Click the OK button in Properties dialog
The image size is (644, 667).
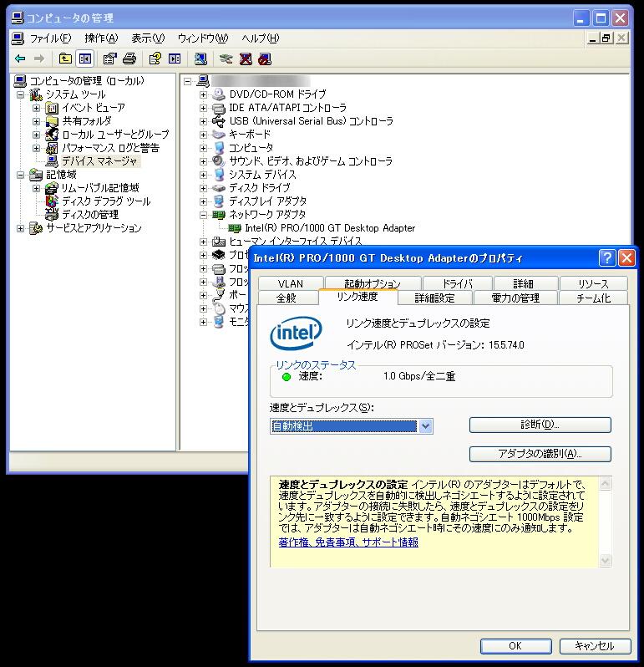pyautogui.click(x=515, y=646)
